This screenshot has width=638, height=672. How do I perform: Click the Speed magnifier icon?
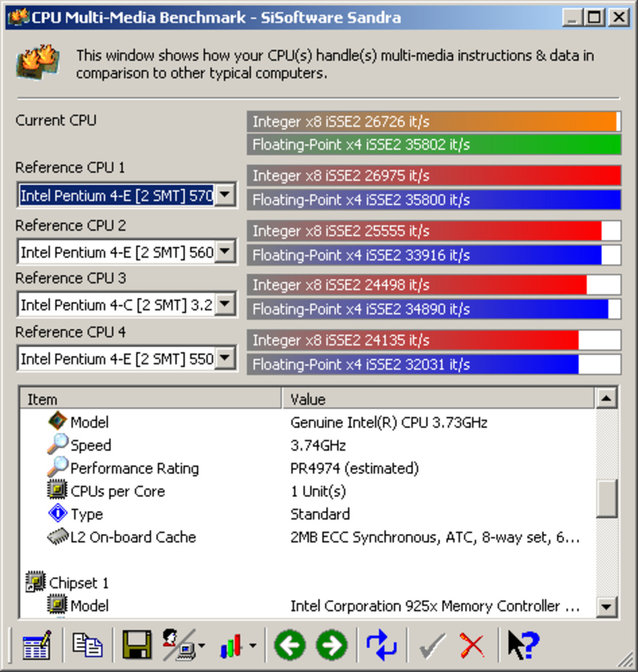pyautogui.click(x=57, y=444)
